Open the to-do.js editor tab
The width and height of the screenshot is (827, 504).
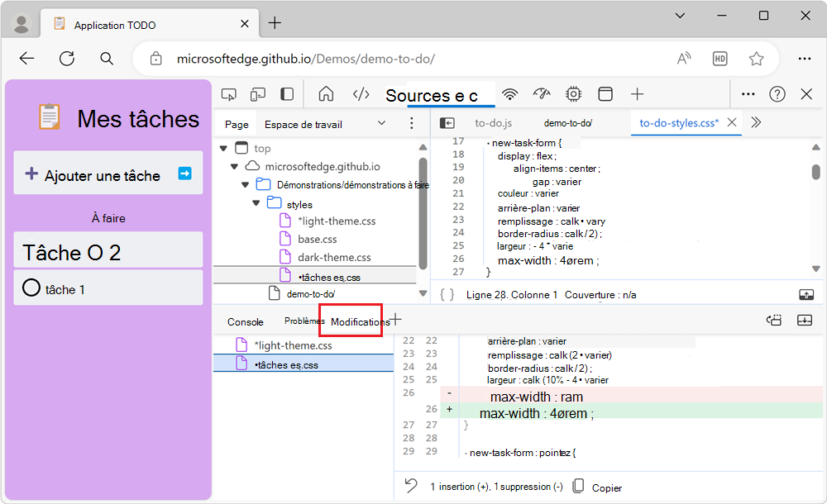(493, 123)
